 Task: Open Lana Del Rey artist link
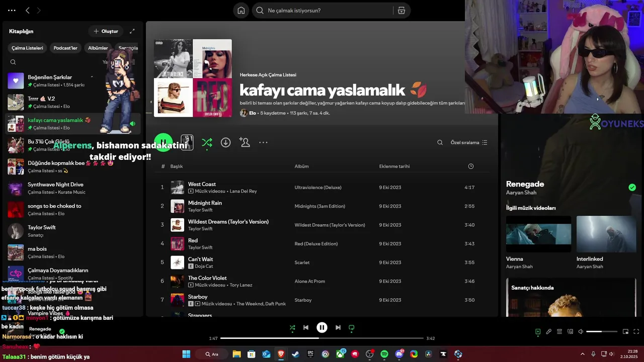click(244, 191)
